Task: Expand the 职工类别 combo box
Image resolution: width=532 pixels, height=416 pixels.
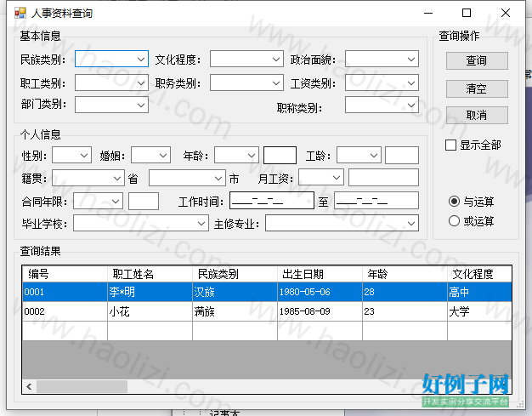Action: click(111, 83)
